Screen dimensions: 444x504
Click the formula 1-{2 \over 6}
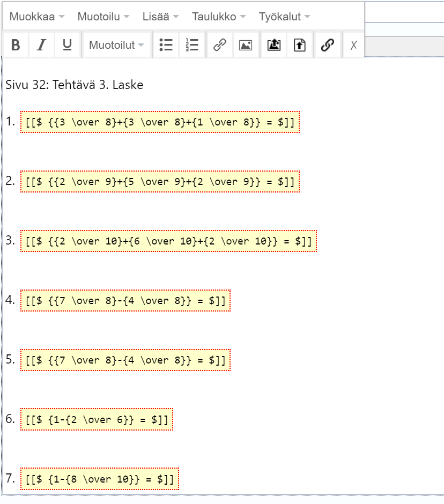click(97, 420)
